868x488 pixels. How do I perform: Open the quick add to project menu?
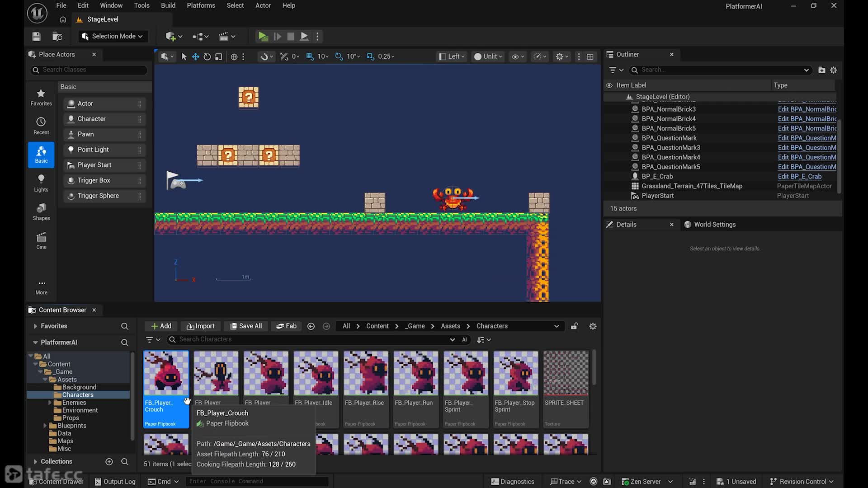(x=174, y=37)
